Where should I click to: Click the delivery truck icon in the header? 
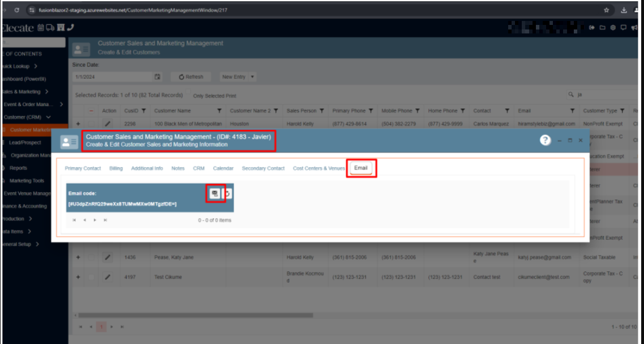tap(50, 27)
